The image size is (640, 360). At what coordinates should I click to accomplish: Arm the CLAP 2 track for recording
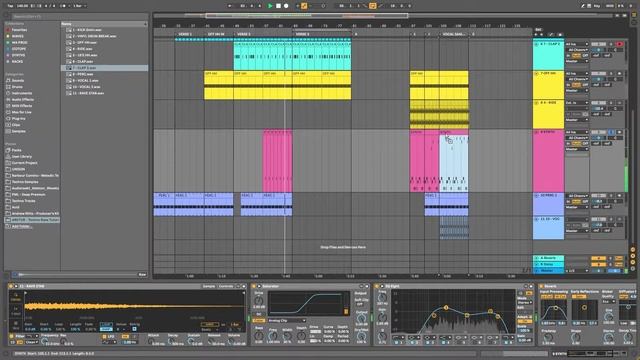tap(620, 44)
